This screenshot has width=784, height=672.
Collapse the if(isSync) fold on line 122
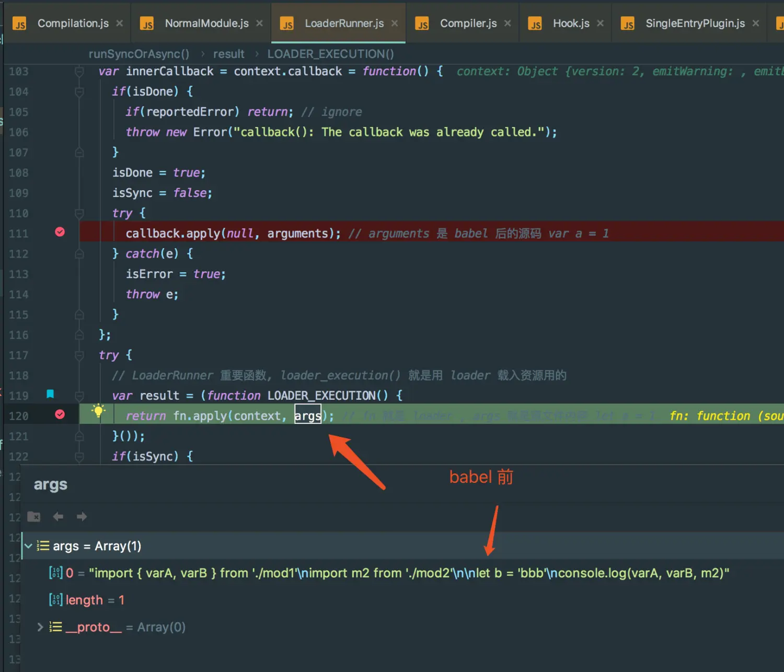pyautogui.click(x=79, y=457)
